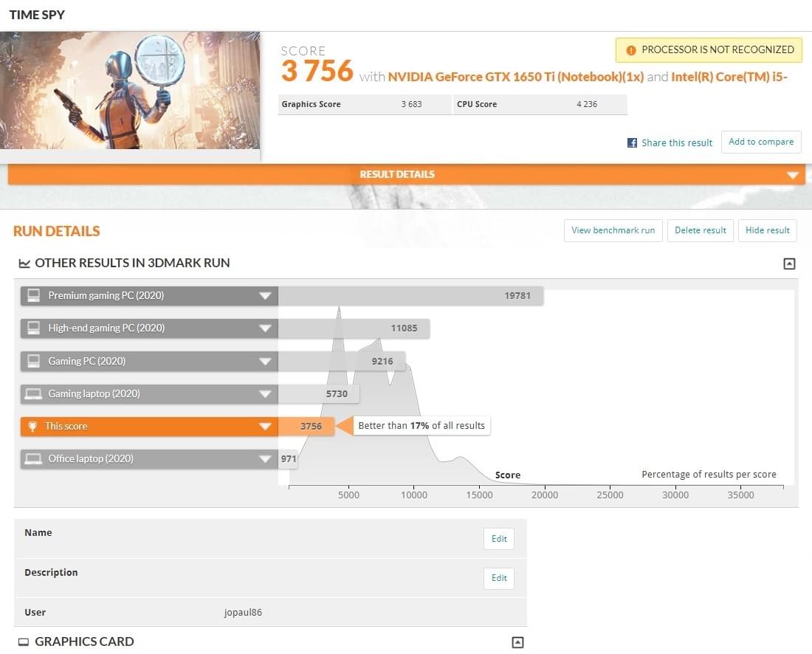Screen dimensions: 812x654
Task: Click the desktop icon on Premium gaming PC row
Action: tap(34, 295)
